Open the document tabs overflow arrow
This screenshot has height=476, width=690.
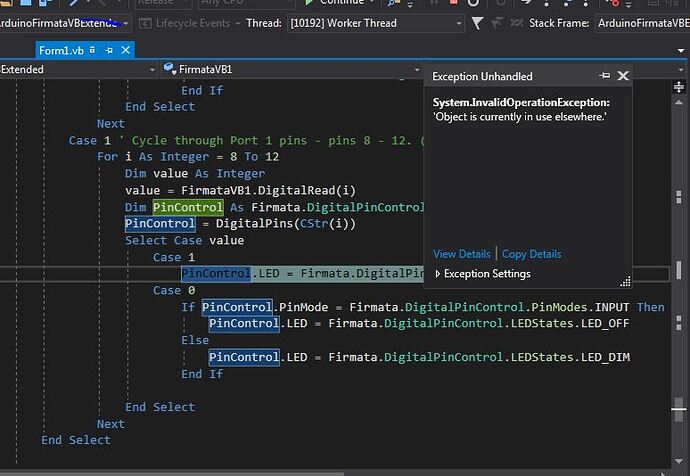tap(681, 51)
